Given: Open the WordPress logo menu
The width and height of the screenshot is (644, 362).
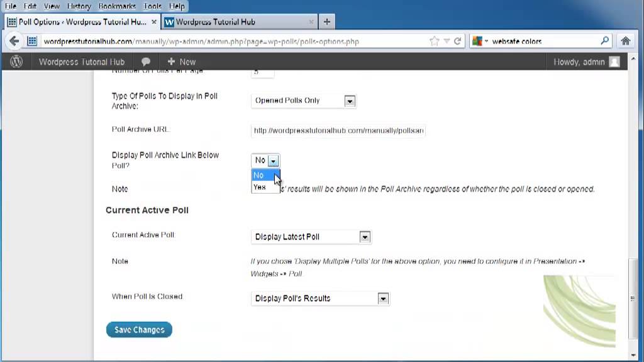Looking at the screenshot, I should pos(16,62).
